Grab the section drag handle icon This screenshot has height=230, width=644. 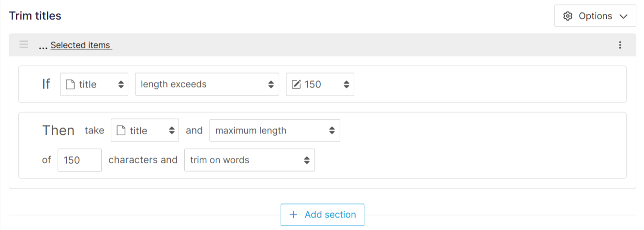click(x=24, y=45)
